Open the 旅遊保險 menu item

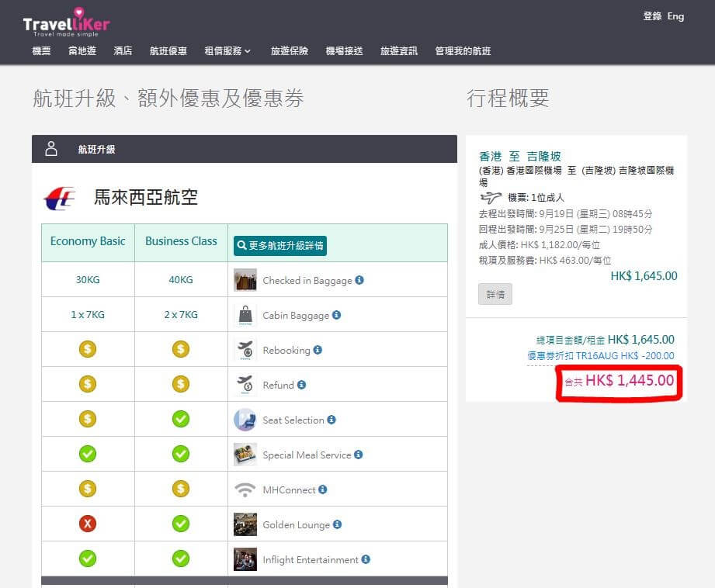pos(290,51)
